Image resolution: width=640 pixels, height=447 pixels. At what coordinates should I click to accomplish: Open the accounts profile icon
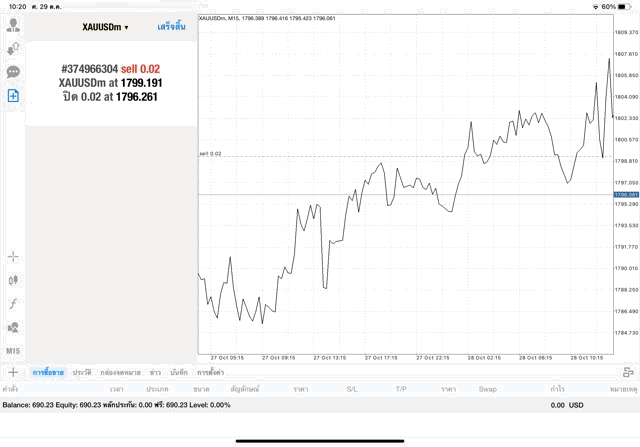coord(14,24)
